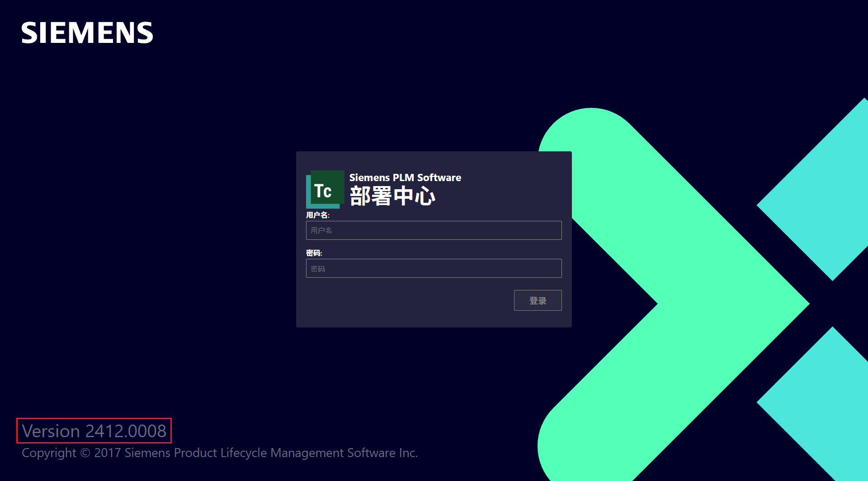
Task: Click the Version 2412.0008 text
Action: (94, 431)
